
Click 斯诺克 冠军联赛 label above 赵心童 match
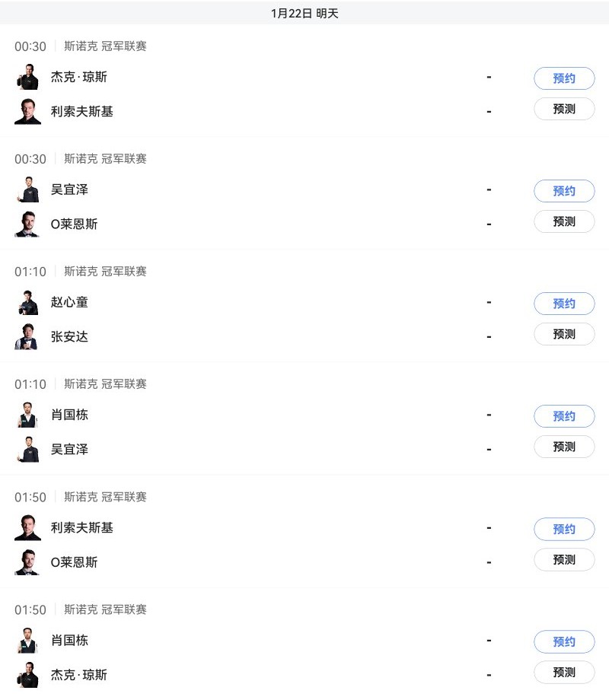point(105,272)
